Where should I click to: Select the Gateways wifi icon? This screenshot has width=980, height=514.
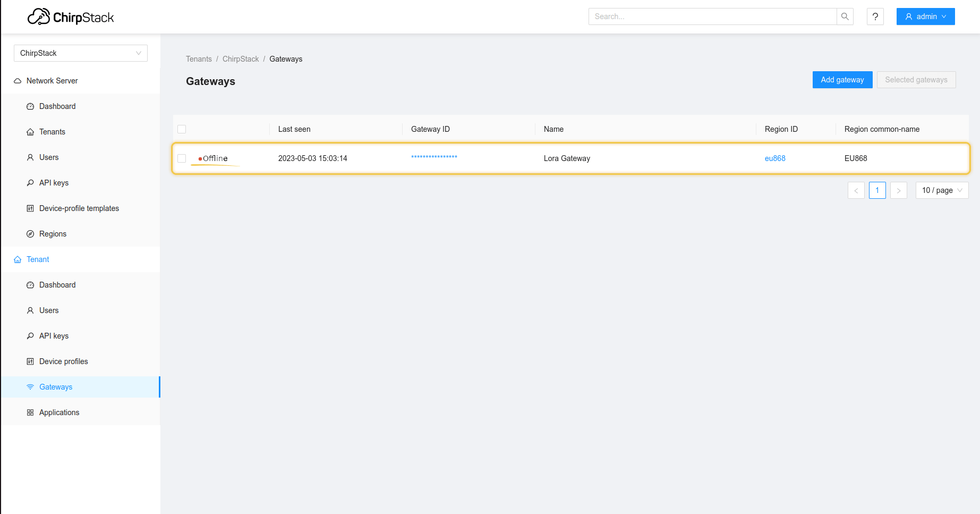tap(30, 386)
